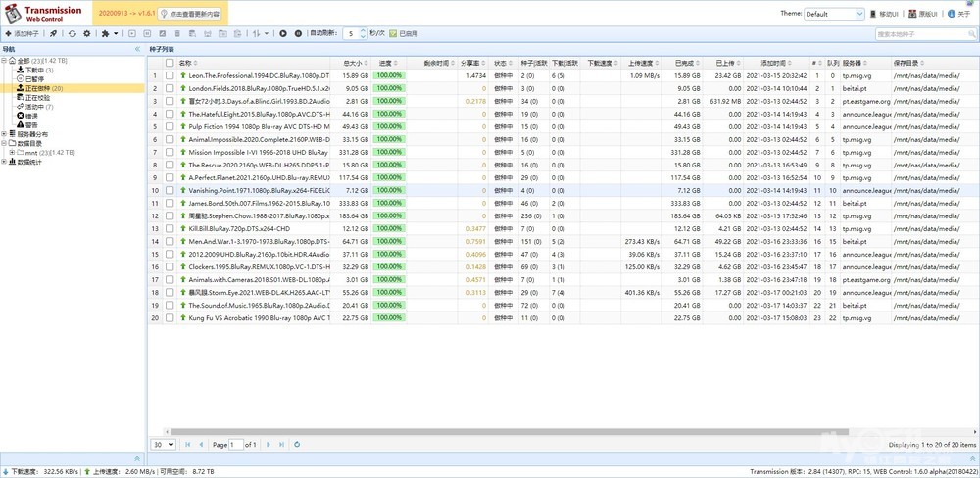980x478 pixels.
Task: Tick the select-all checkbox in the table header
Action: pyautogui.click(x=170, y=63)
